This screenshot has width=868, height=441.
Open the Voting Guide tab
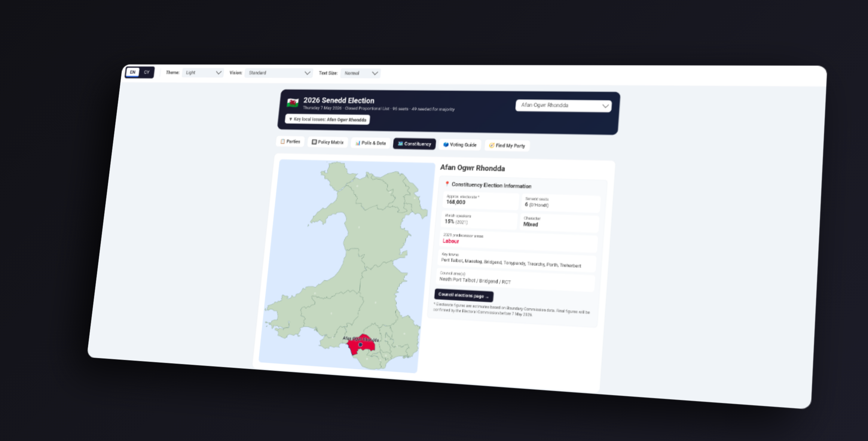460,145
